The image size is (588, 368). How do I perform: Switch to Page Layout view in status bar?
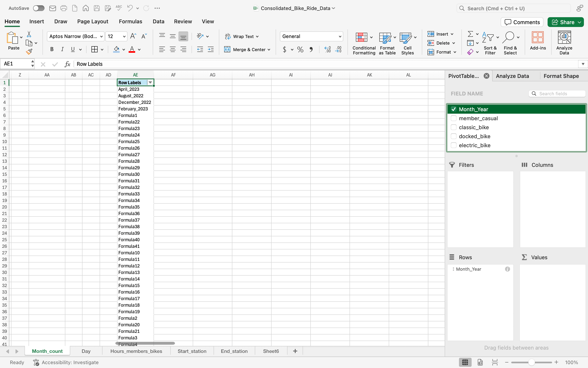click(x=480, y=362)
